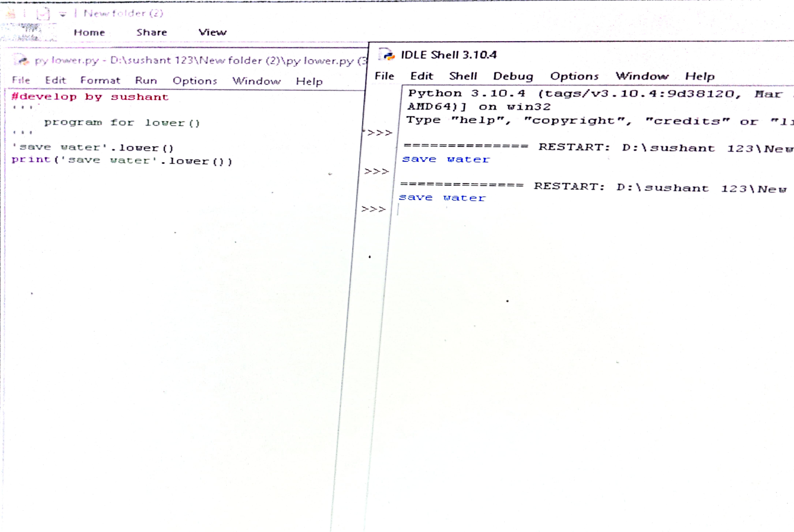Open the Debug menu in IDLE Shell
The height and width of the screenshot is (532, 794).
(x=513, y=76)
